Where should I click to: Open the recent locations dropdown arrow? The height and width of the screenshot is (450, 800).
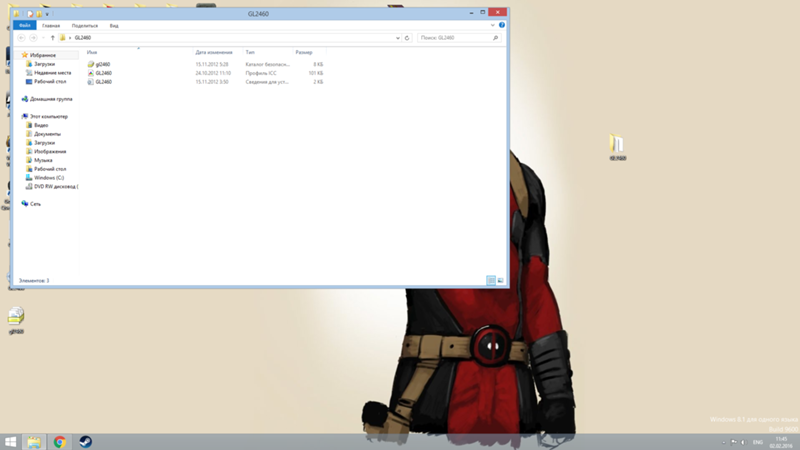coord(43,38)
